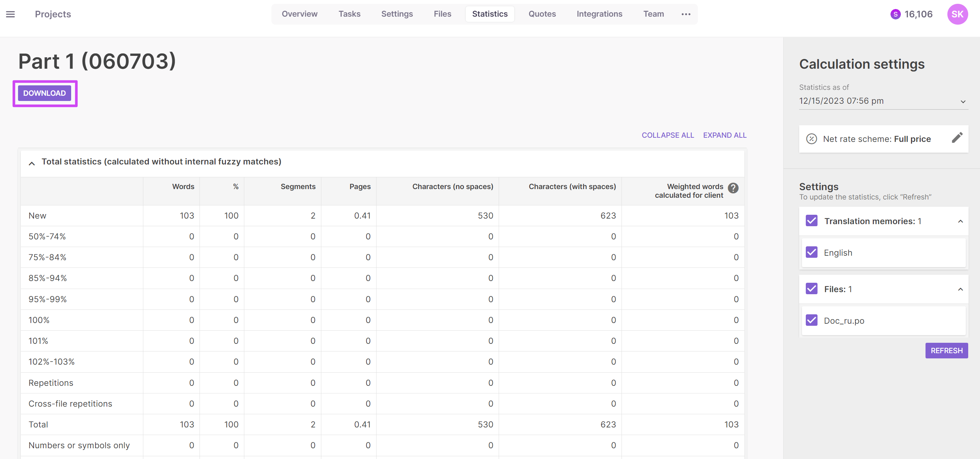The height and width of the screenshot is (459, 980).
Task: Switch to the Overview tab
Action: 299,14
